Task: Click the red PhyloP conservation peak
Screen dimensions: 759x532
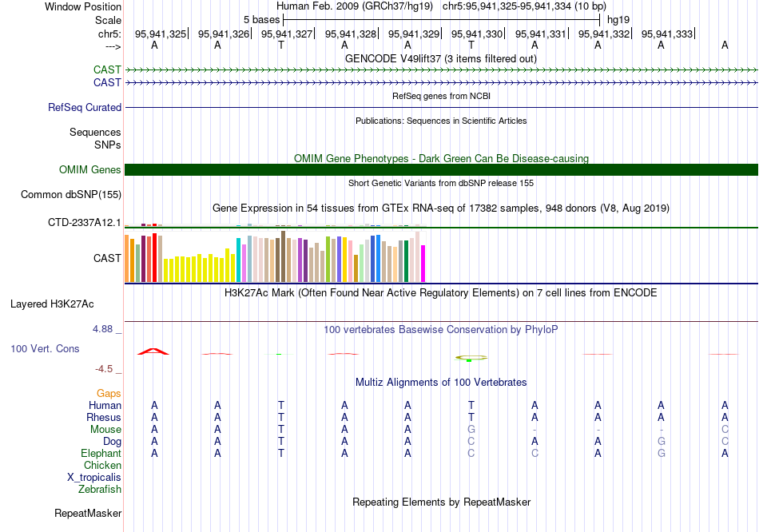Action: coord(153,351)
